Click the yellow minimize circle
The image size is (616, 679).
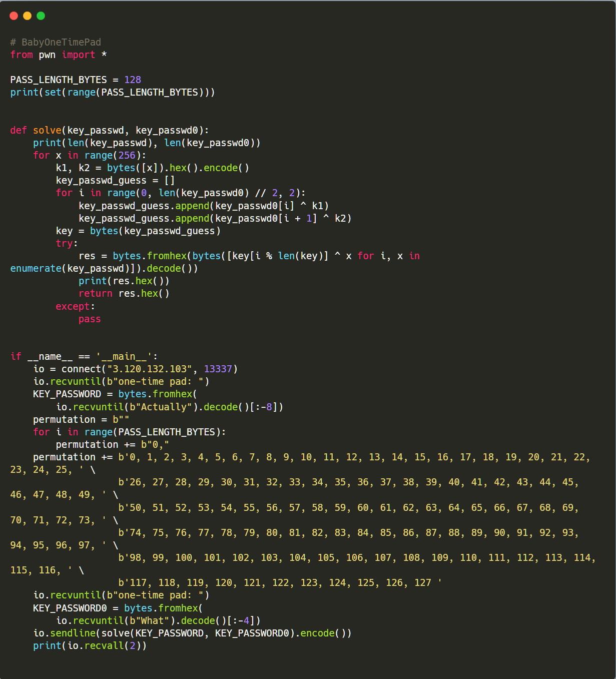click(x=27, y=16)
